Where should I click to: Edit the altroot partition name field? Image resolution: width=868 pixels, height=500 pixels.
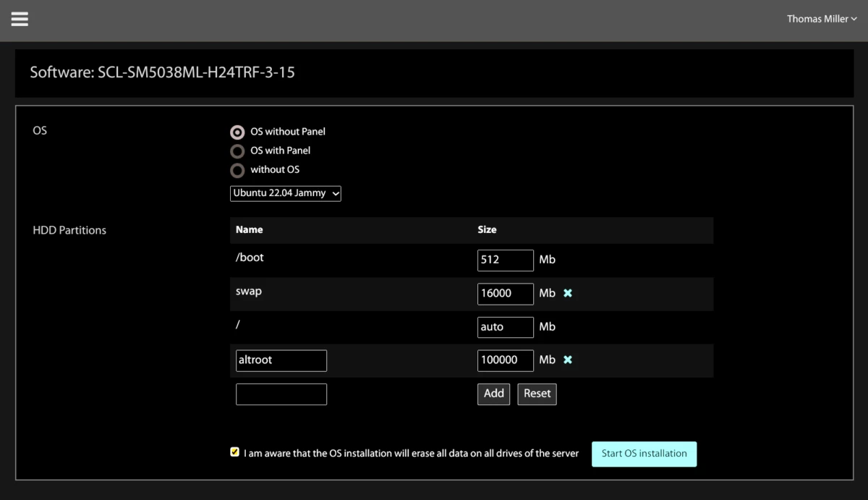tap(281, 360)
